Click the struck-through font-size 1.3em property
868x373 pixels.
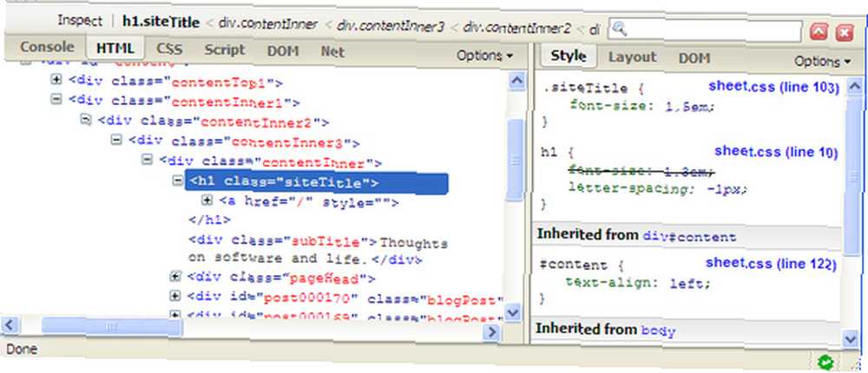click(642, 171)
